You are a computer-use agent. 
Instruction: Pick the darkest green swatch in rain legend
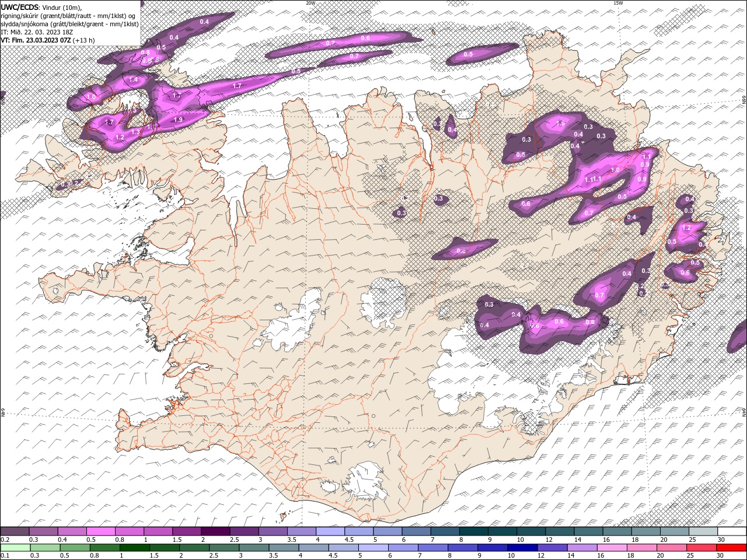tap(134, 548)
